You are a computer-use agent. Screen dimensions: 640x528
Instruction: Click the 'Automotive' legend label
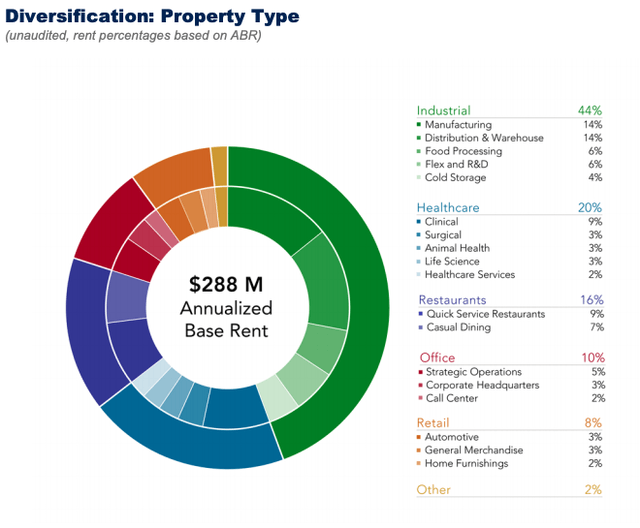tap(452, 437)
